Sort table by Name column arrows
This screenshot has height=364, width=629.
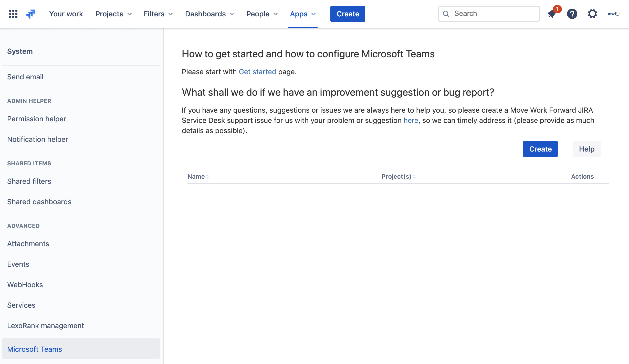coord(207,177)
